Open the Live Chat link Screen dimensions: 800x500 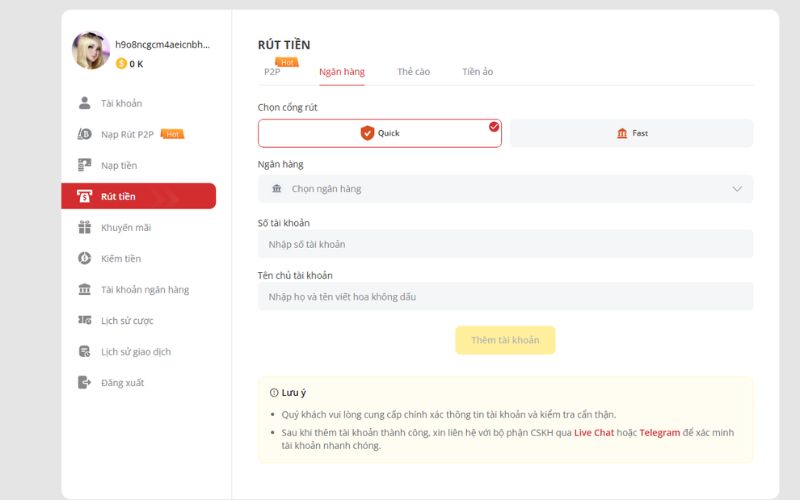pos(594,432)
